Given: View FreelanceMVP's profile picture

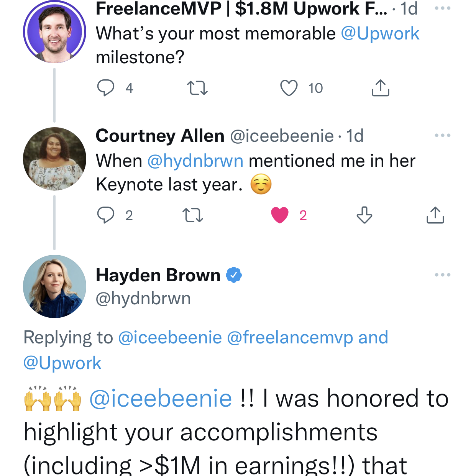Looking at the screenshot, I should click(54, 32).
